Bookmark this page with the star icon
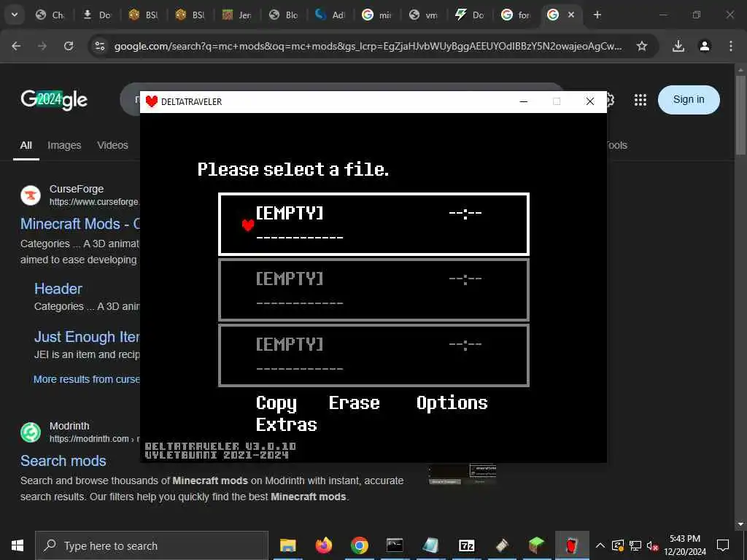 (x=642, y=46)
